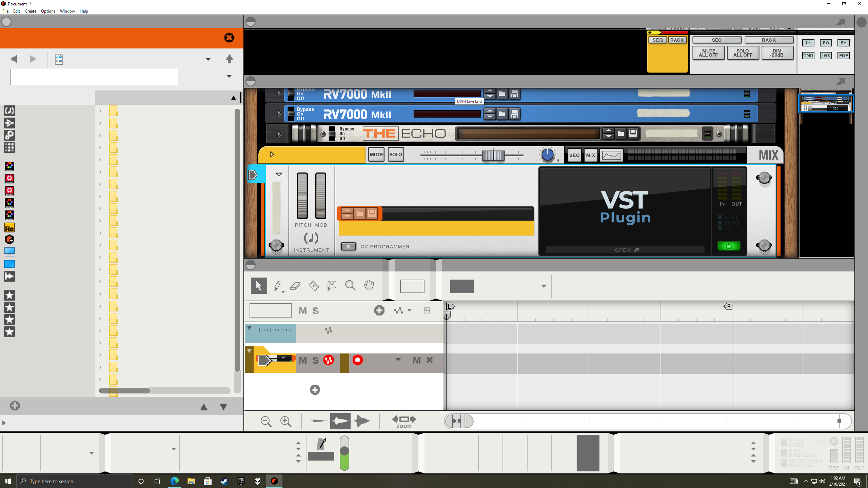The image size is (868, 488).
Task: Go back in the browser
Action: [14, 59]
